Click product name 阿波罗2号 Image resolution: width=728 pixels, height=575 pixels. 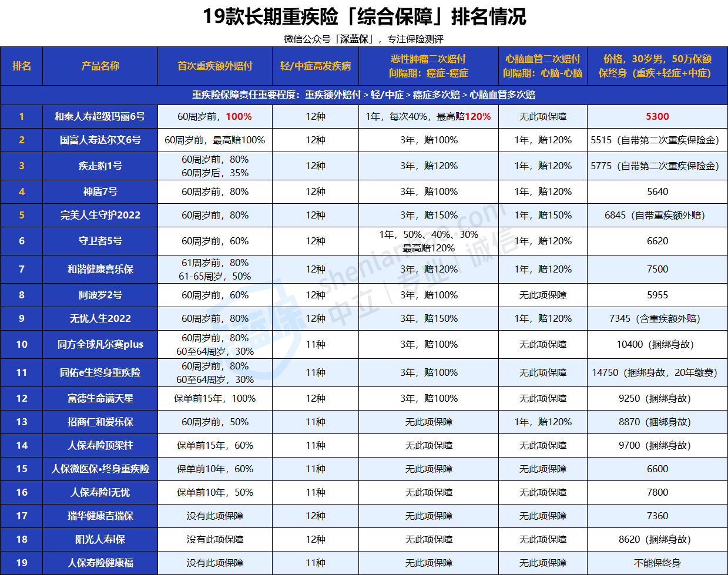click(x=100, y=295)
